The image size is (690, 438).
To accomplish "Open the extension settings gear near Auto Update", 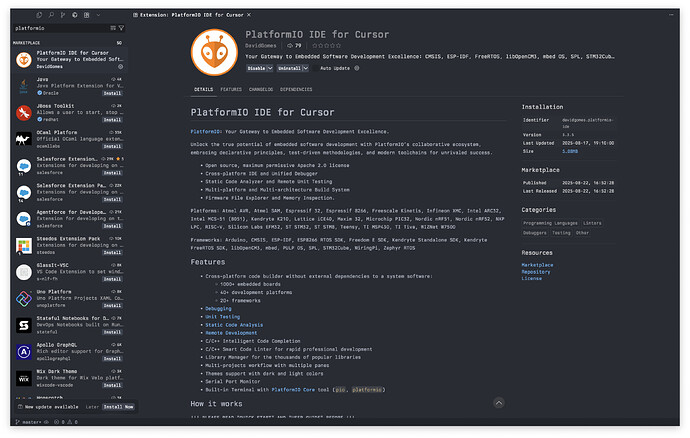I will click(x=357, y=68).
